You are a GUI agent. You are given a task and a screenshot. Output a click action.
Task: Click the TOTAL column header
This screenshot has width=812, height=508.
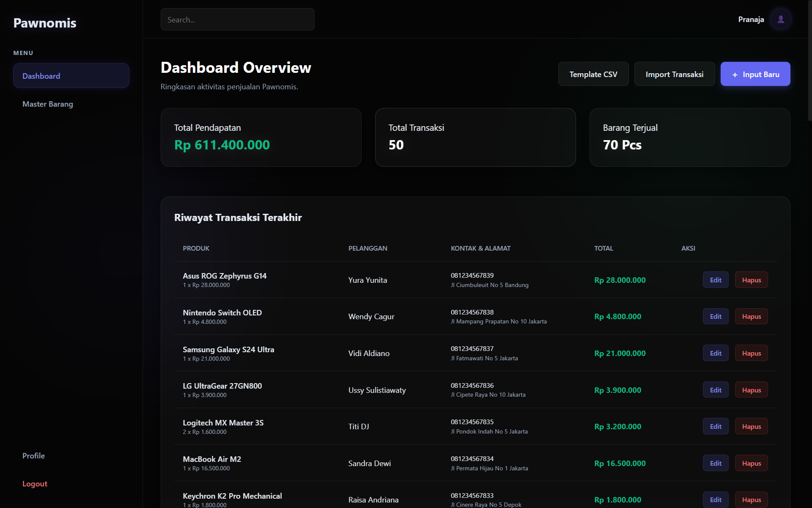click(x=604, y=248)
